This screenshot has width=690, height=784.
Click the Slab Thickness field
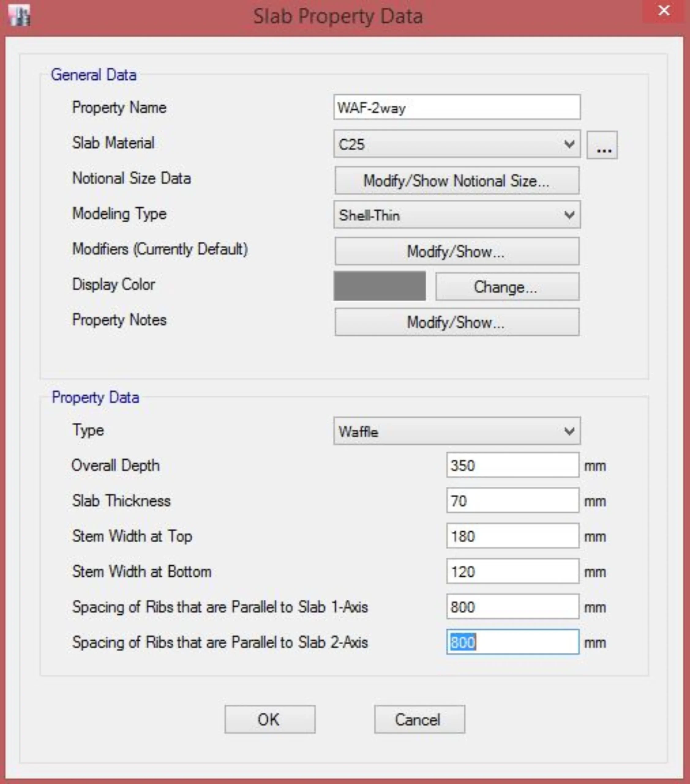512,500
